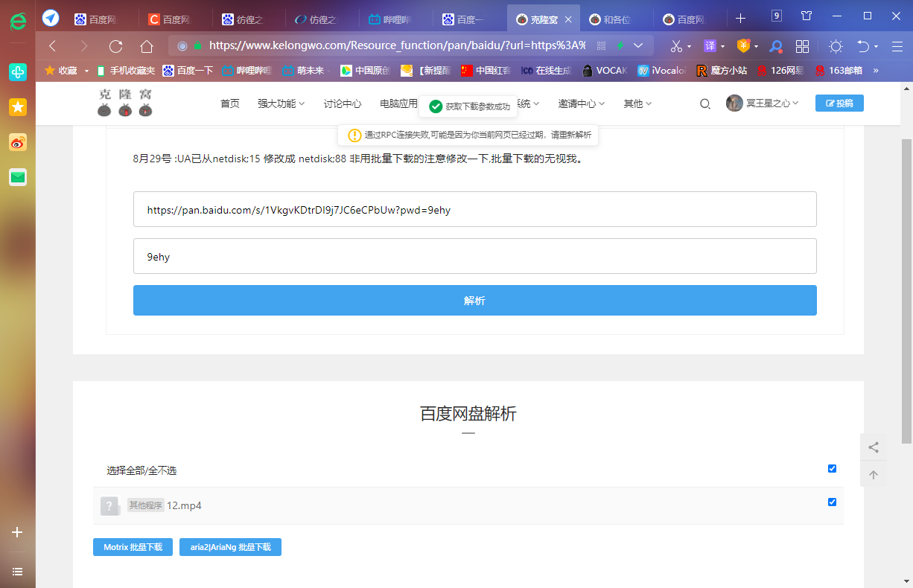Open the QR code icon in address bar
913x588 pixels.
click(602, 46)
